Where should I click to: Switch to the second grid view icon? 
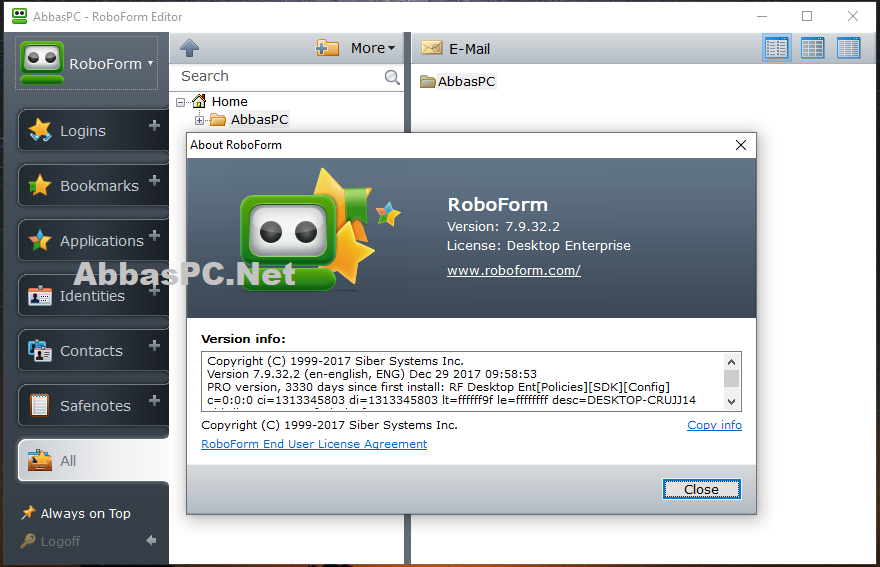tap(813, 48)
